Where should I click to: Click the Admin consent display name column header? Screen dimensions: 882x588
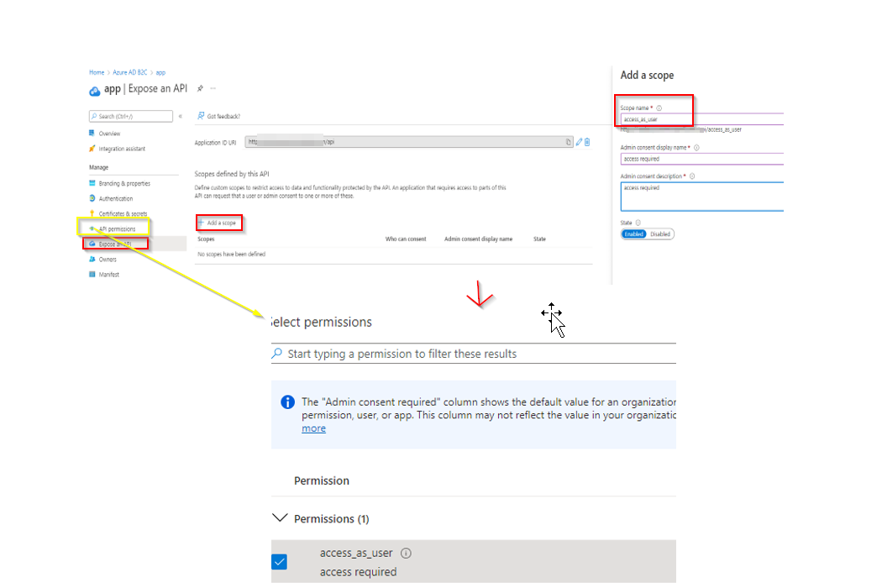click(478, 239)
